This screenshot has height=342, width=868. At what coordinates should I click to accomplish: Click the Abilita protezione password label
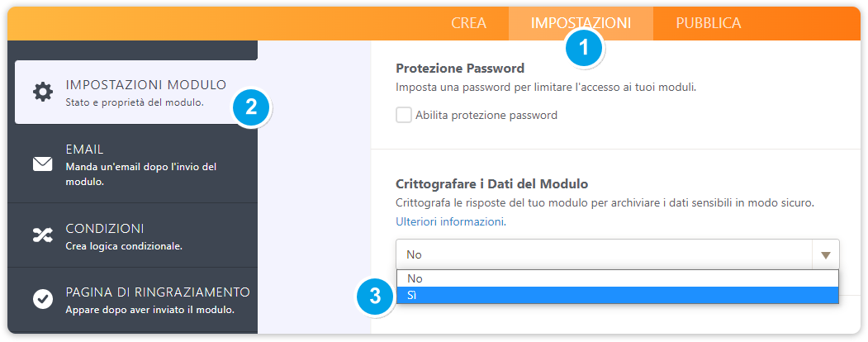click(x=486, y=115)
